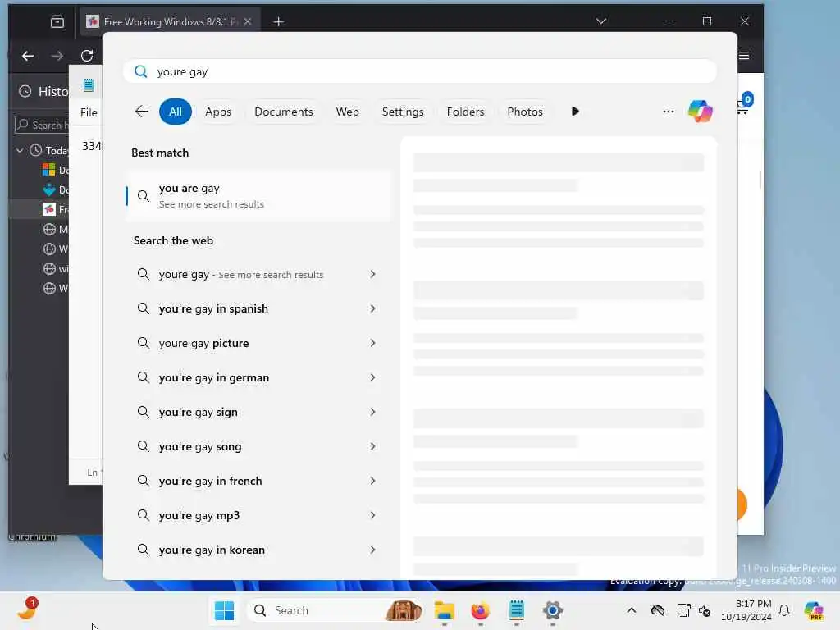Expand the 'you're gay song' suggestion arrow
Viewport: 840px width, 630px height.
tap(373, 446)
